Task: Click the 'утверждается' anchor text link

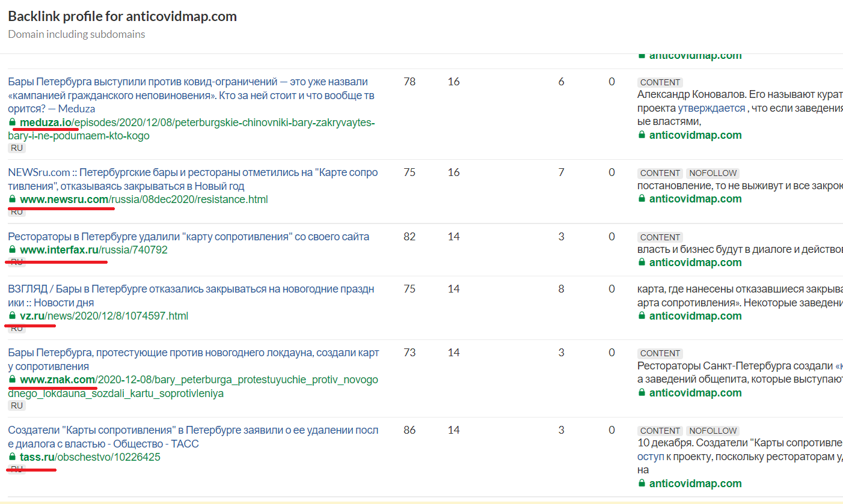Action: click(712, 109)
